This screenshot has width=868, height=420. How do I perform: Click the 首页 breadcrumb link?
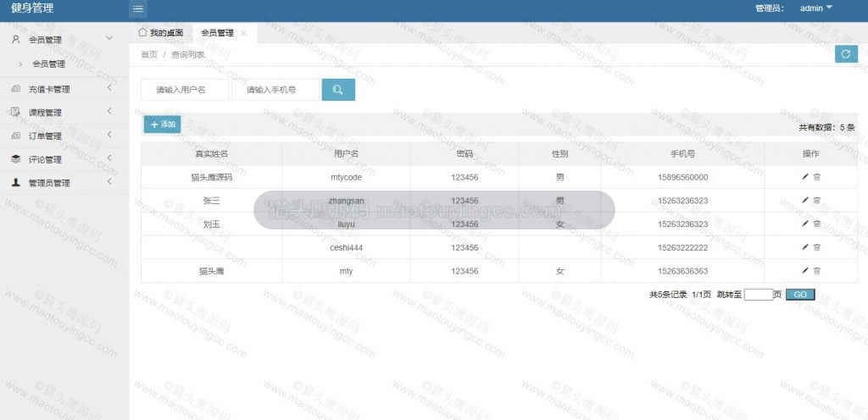pyautogui.click(x=149, y=55)
